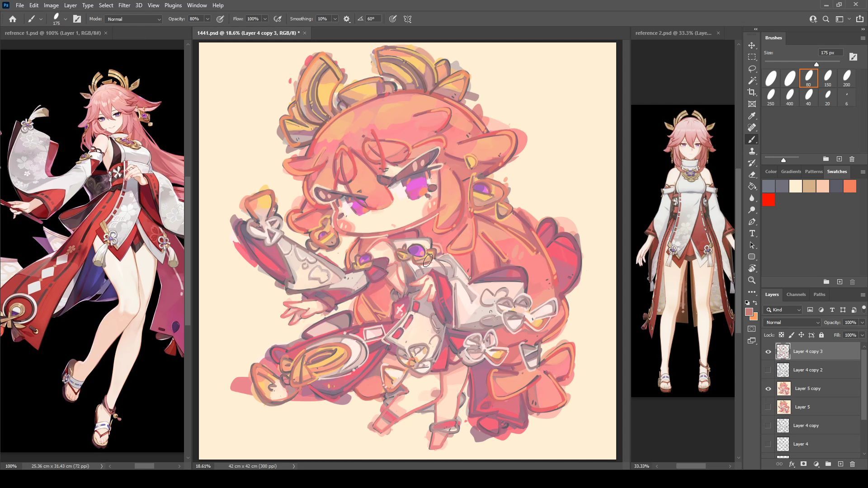Image resolution: width=868 pixels, height=488 pixels.
Task: Open brush Flow dropdown arrow
Action: coord(265,19)
